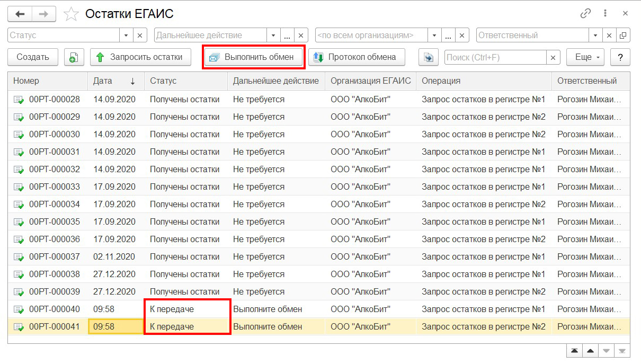Jump to the first list row arrow
The image size is (641, 364).
[574, 351]
